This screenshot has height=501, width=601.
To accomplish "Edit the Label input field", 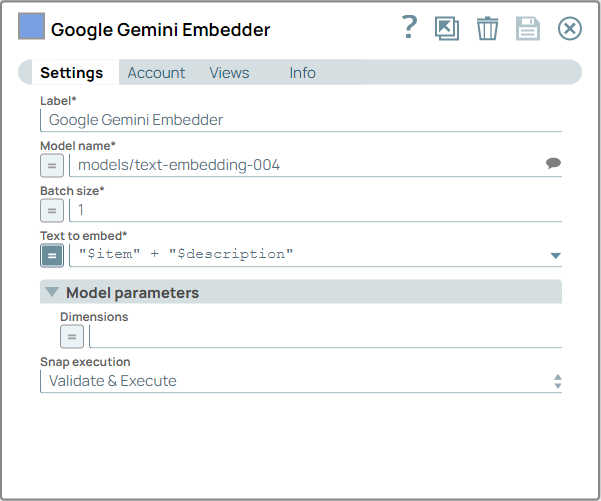I will coord(301,120).
